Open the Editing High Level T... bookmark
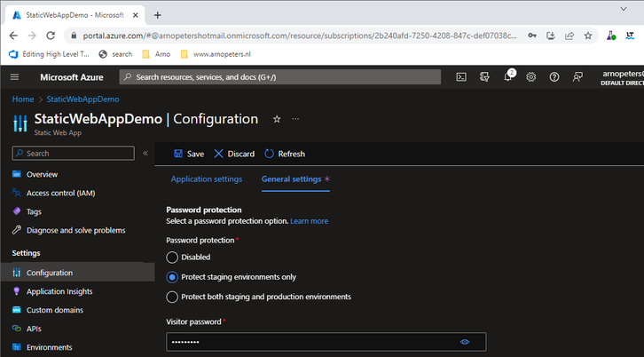This screenshot has width=644, height=357. click(x=49, y=54)
